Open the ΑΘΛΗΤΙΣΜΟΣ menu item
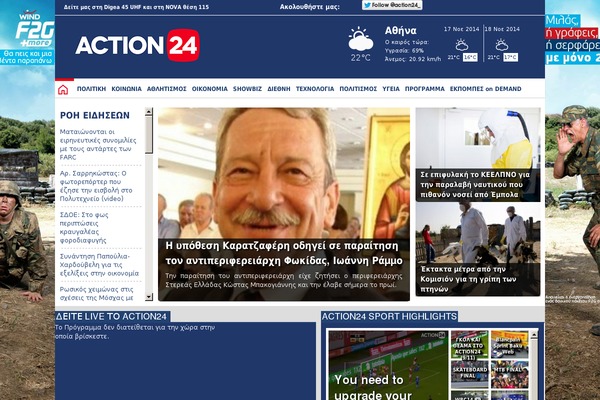 tap(166, 89)
